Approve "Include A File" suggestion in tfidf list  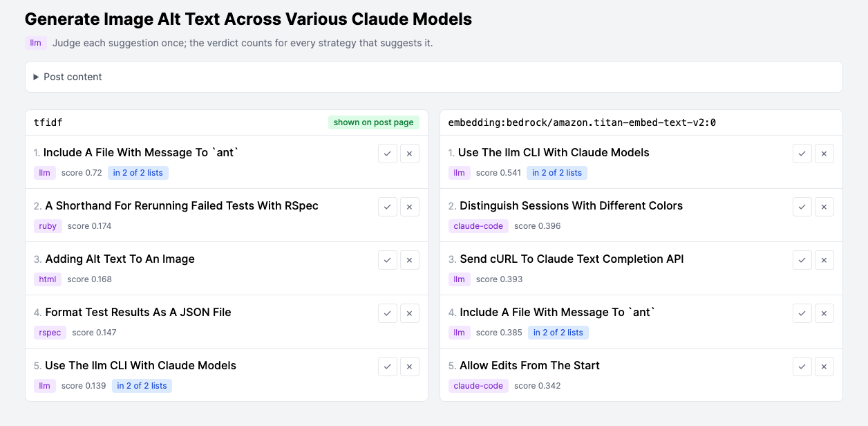[388, 154]
